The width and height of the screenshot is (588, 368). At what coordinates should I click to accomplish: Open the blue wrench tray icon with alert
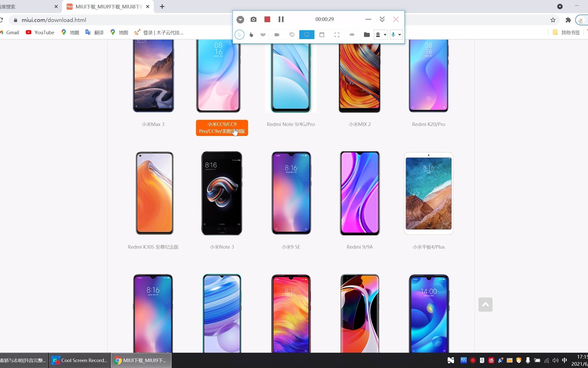[501, 360]
